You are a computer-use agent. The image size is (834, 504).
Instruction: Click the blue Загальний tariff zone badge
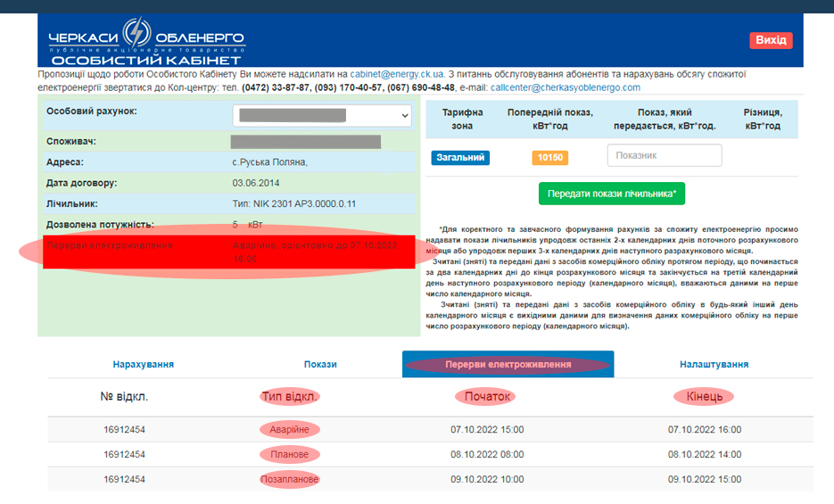[460, 158]
